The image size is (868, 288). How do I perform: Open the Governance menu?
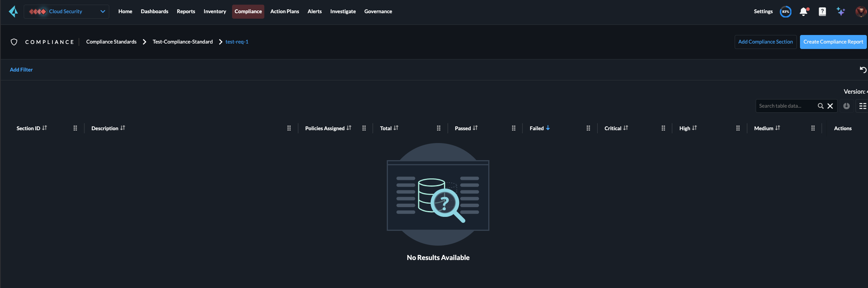coord(378,12)
